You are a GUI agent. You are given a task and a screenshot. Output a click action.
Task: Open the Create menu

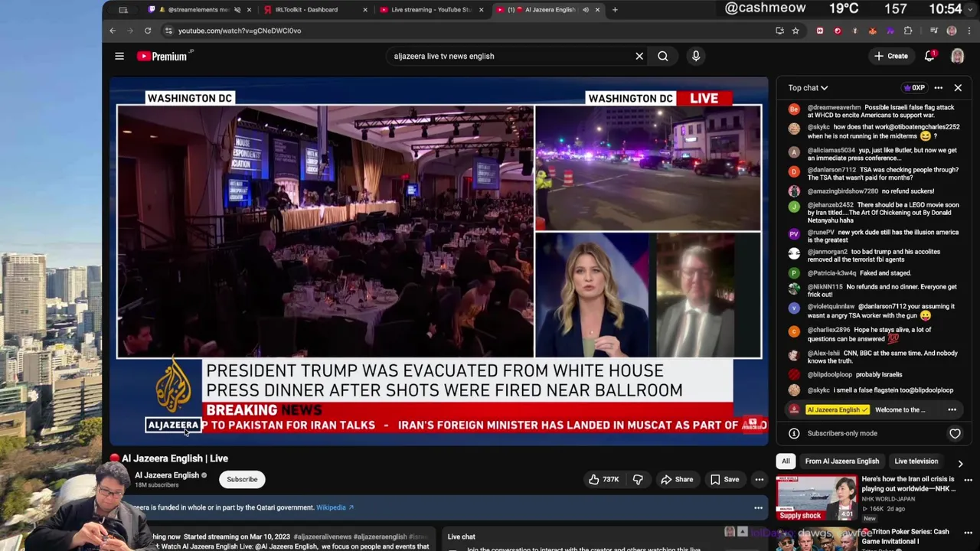pyautogui.click(x=891, y=56)
